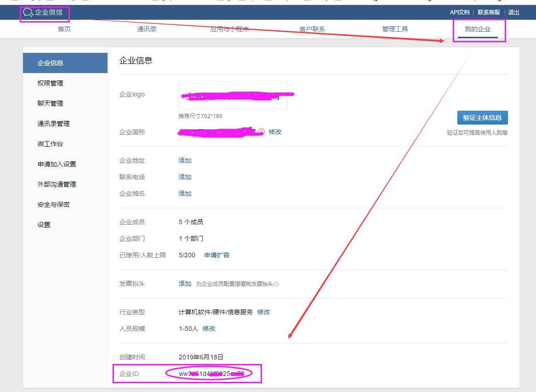Viewport: 536px width, 392px height.
Task: Click 修改 next to 人员规模
Action: [x=209, y=329]
